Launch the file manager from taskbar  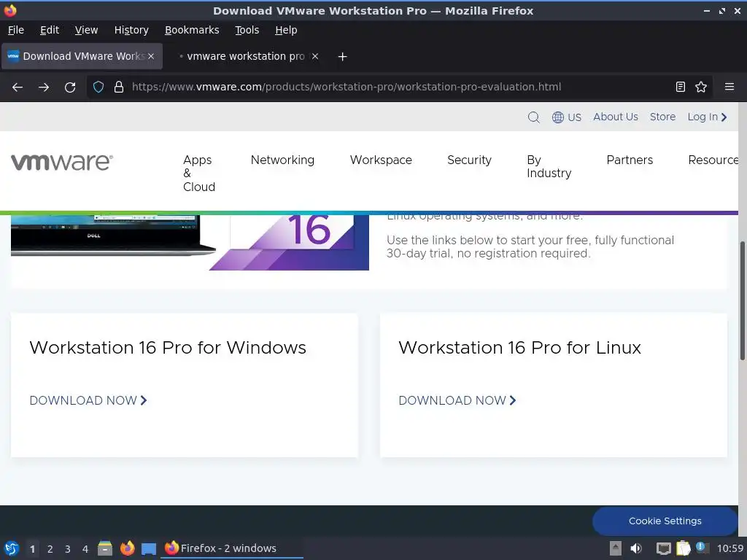(x=105, y=548)
